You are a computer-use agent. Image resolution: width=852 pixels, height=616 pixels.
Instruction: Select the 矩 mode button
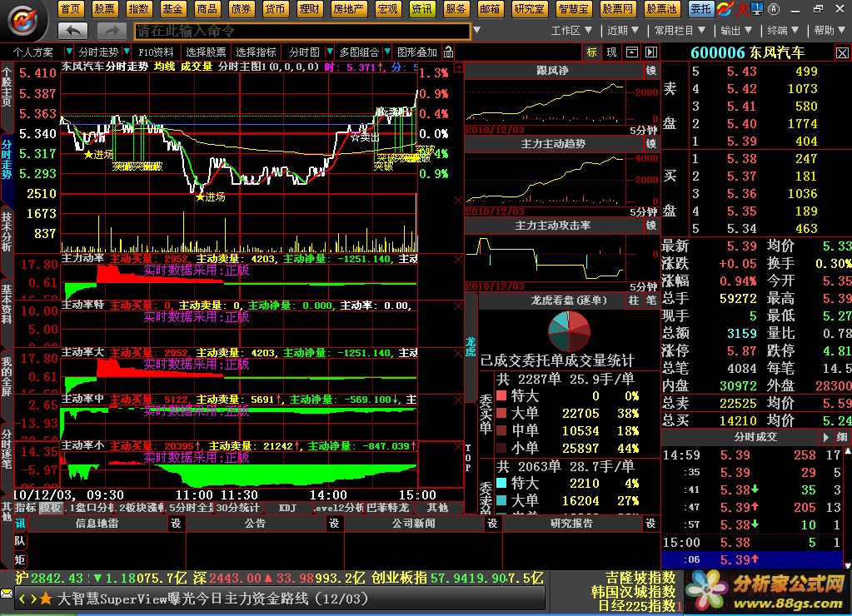click(20, 559)
